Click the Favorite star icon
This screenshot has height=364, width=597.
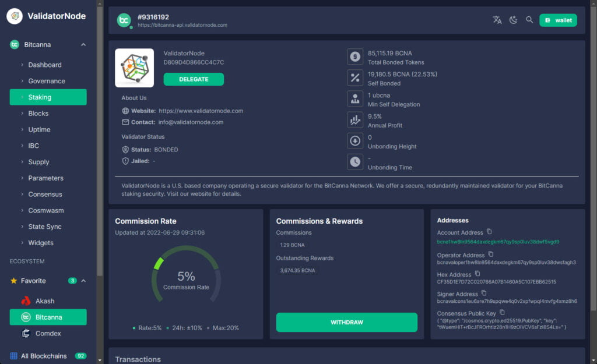[14, 281]
